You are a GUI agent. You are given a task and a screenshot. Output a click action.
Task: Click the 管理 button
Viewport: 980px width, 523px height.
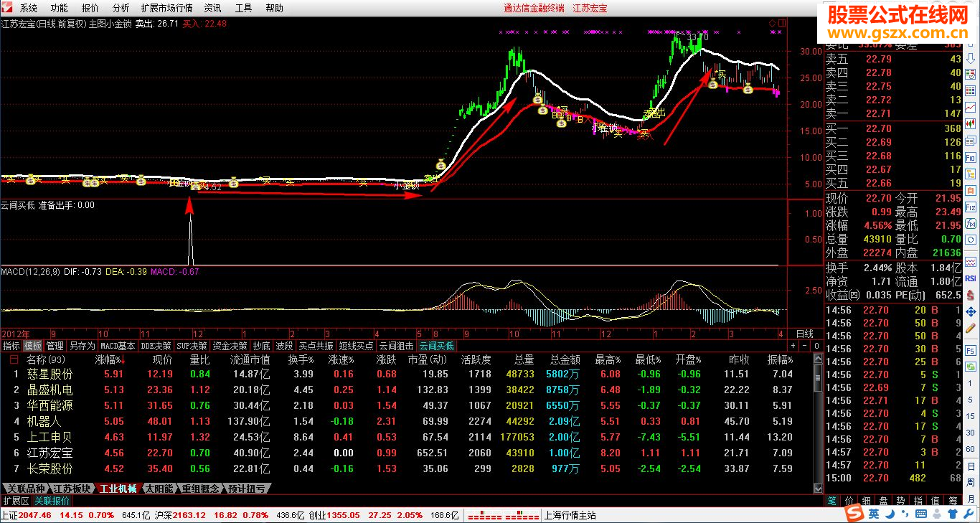pyautogui.click(x=55, y=346)
